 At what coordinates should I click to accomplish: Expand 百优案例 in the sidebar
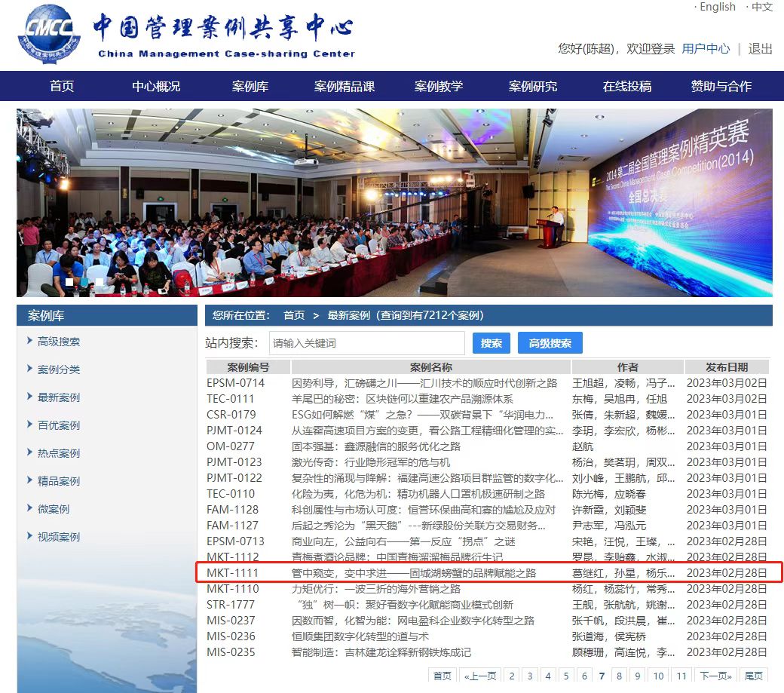pyautogui.click(x=59, y=425)
